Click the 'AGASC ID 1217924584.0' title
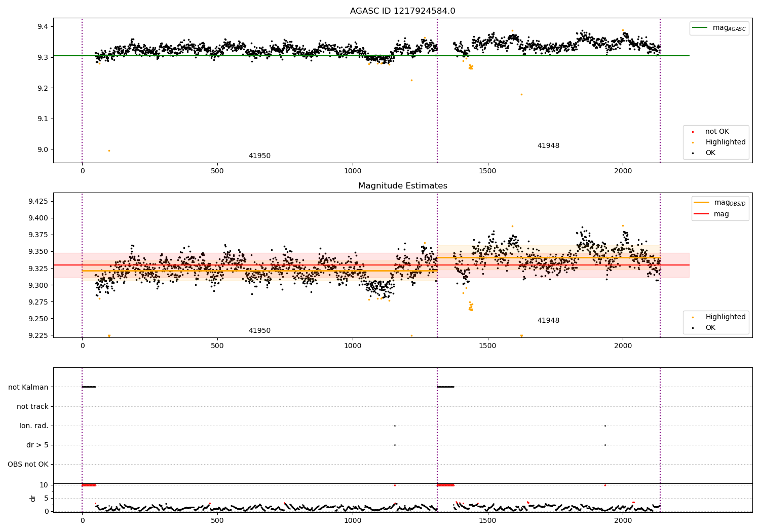Screen dimensions: 760x532 coord(402,11)
